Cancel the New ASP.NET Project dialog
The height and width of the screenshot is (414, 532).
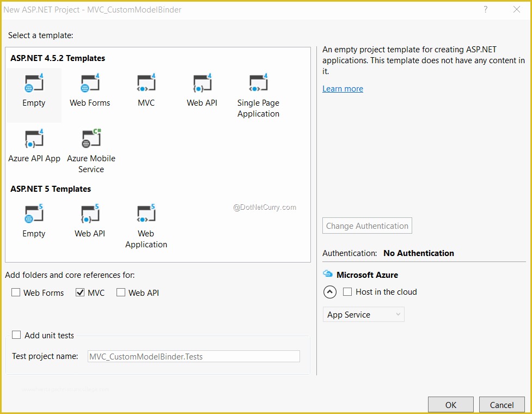pos(502,405)
